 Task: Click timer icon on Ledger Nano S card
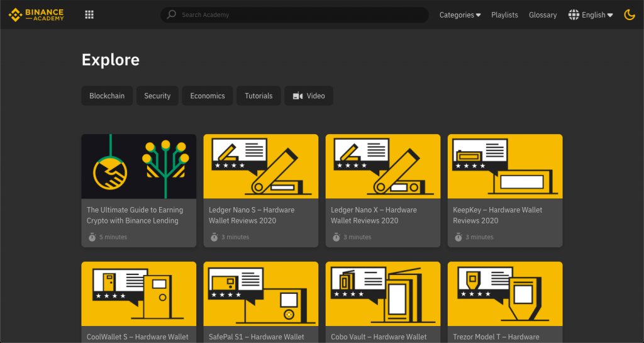point(214,237)
